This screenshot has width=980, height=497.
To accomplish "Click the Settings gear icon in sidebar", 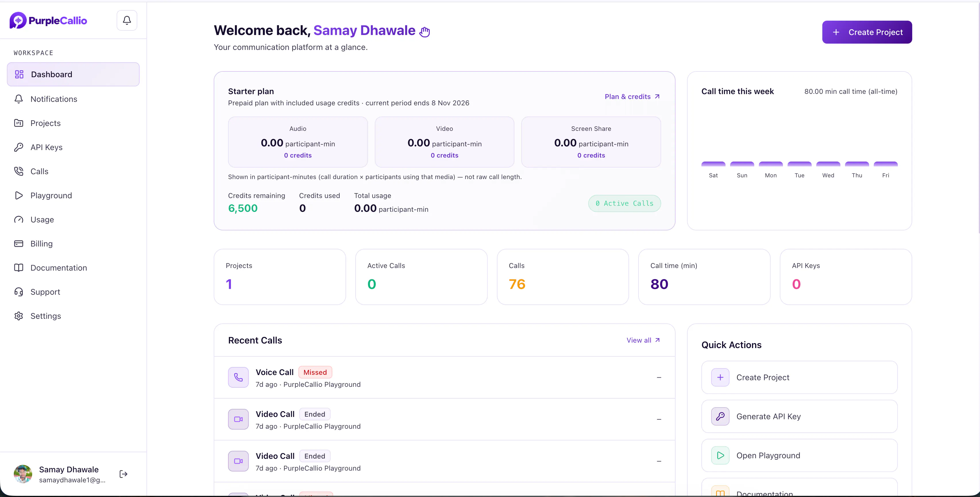I will pyautogui.click(x=19, y=316).
